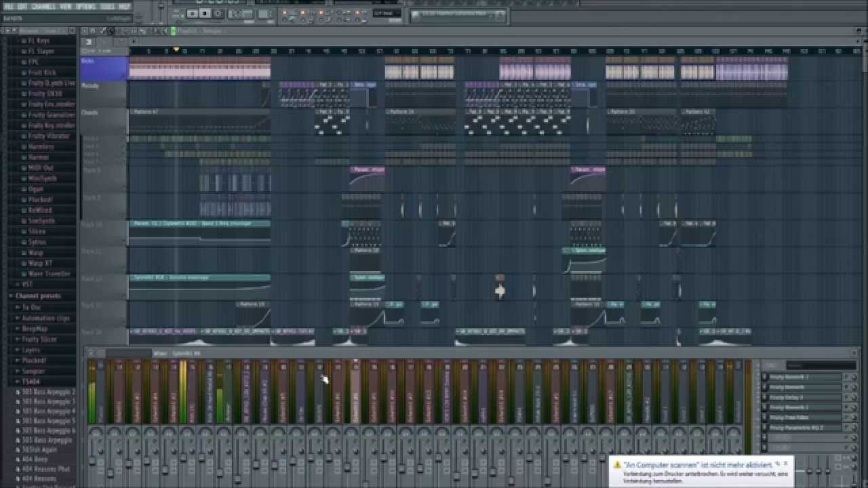Open the FILE menu
Viewport: 868px width, 488px height.
point(9,7)
